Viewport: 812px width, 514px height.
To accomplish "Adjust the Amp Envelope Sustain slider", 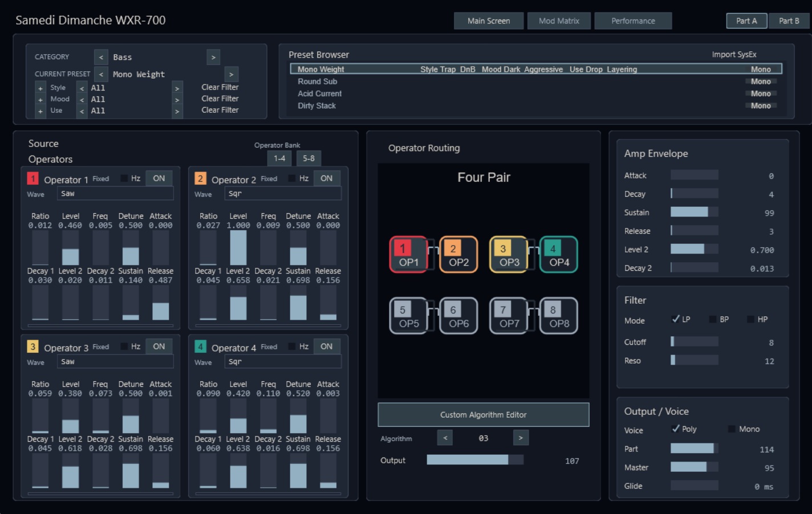I will pyautogui.click(x=694, y=213).
